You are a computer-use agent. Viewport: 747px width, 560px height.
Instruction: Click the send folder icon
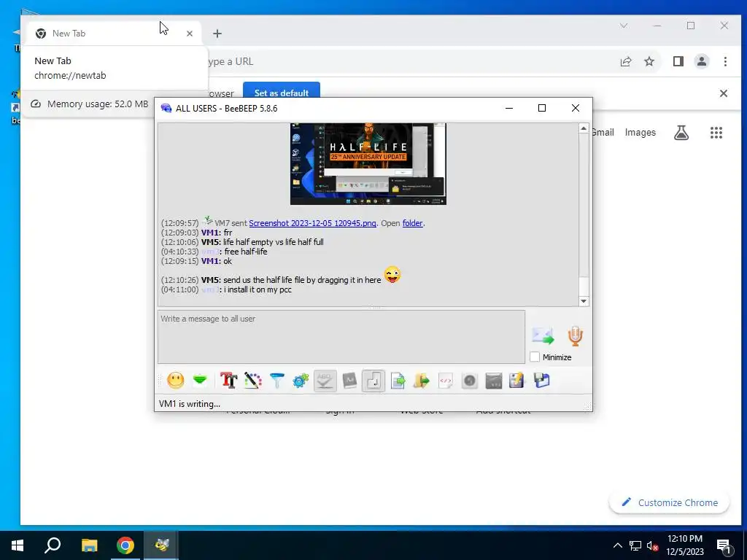(x=422, y=381)
